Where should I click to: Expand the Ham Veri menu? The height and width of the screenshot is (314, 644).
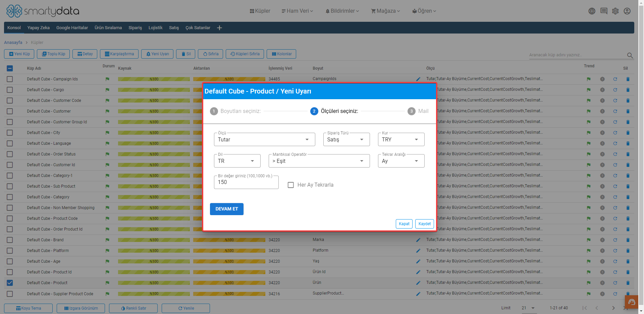point(297,11)
